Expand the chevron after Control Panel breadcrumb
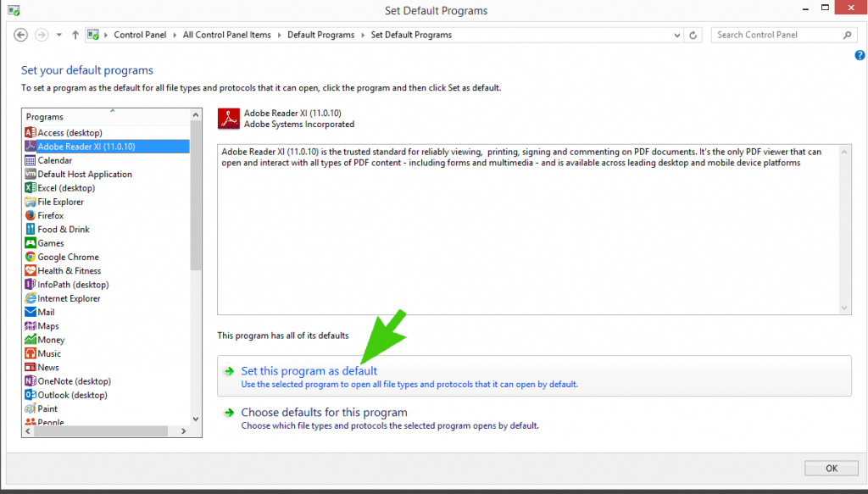This screenshot has height=494, width=868. [175, 35]
